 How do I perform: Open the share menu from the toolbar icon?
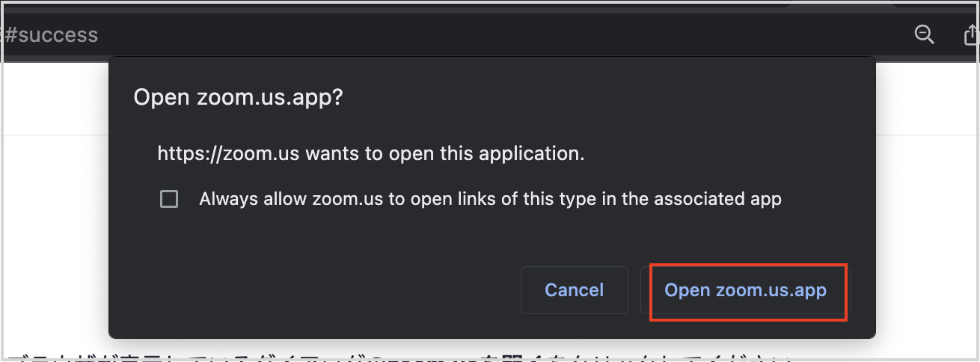(970, 34)
